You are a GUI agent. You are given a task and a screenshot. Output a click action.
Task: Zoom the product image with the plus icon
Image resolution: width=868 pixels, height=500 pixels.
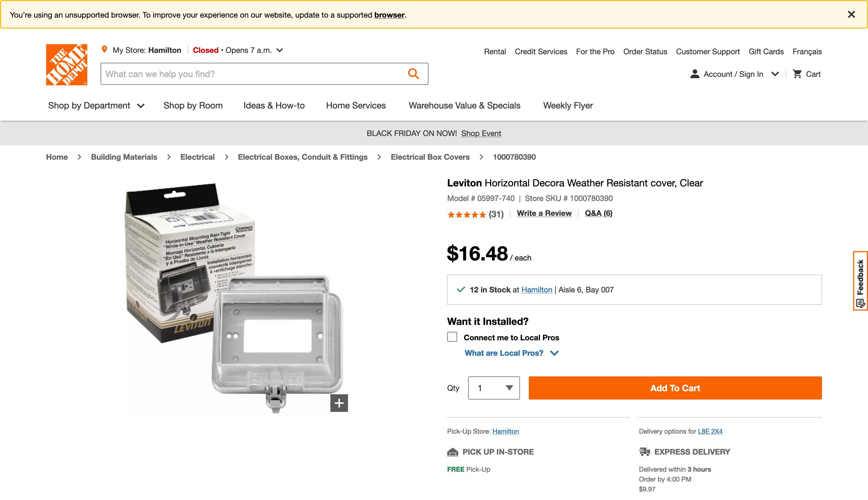pyautogui.click(x=339, y=403)
